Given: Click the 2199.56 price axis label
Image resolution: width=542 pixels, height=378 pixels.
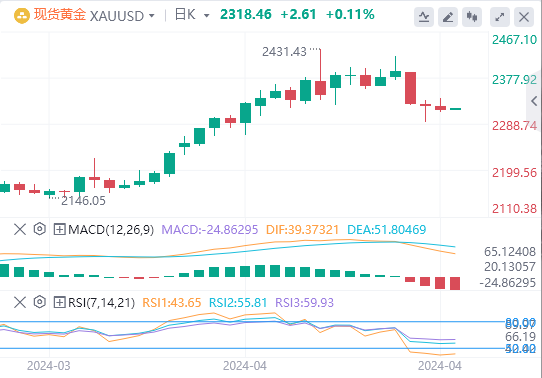Looking at the screenshot, I should (514, 172).
